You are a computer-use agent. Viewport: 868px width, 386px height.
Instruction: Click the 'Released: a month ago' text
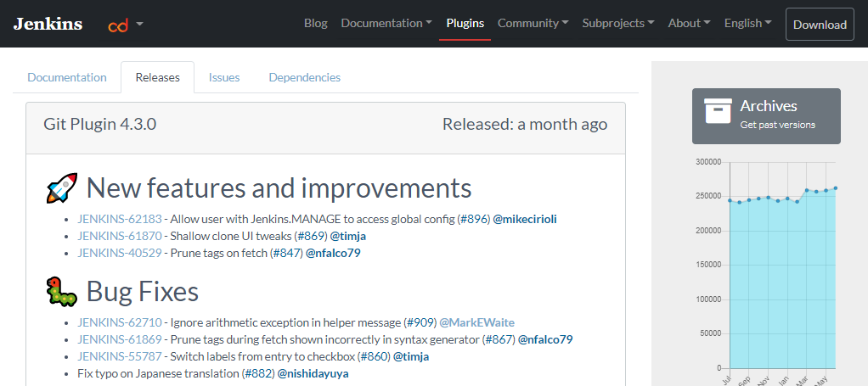525,125
